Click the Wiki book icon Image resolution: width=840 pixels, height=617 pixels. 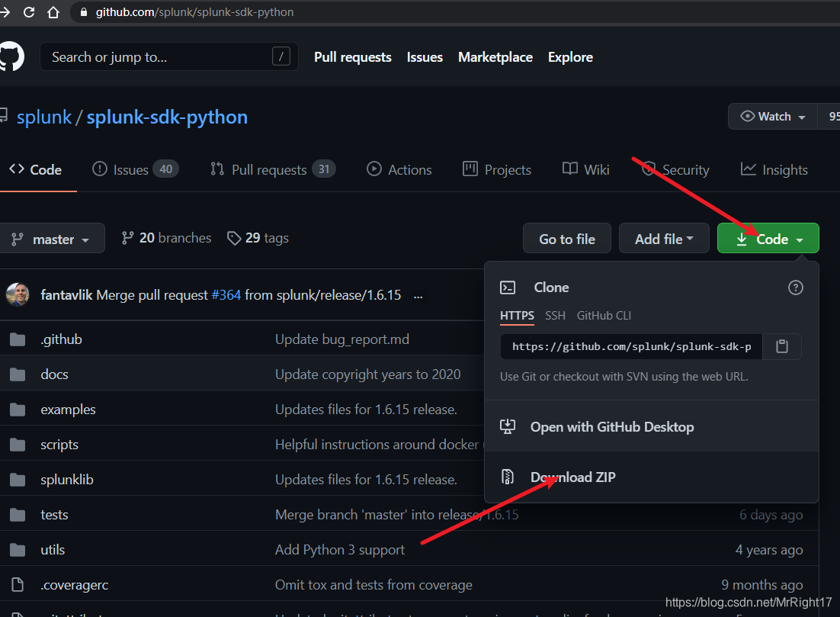(570, 169)
